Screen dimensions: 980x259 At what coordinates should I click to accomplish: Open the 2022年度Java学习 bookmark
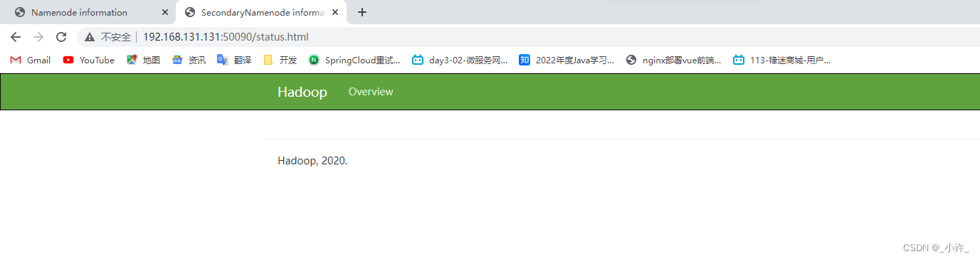click(x=567, y=60)
